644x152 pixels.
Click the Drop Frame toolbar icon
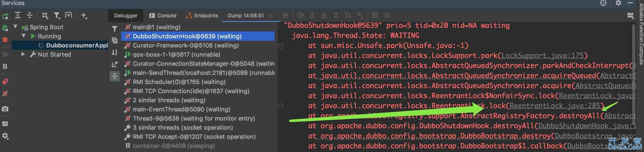click(x=348, y=16)
